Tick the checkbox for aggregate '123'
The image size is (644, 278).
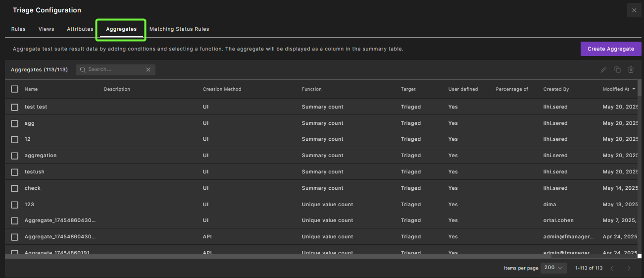pos(15,205)
